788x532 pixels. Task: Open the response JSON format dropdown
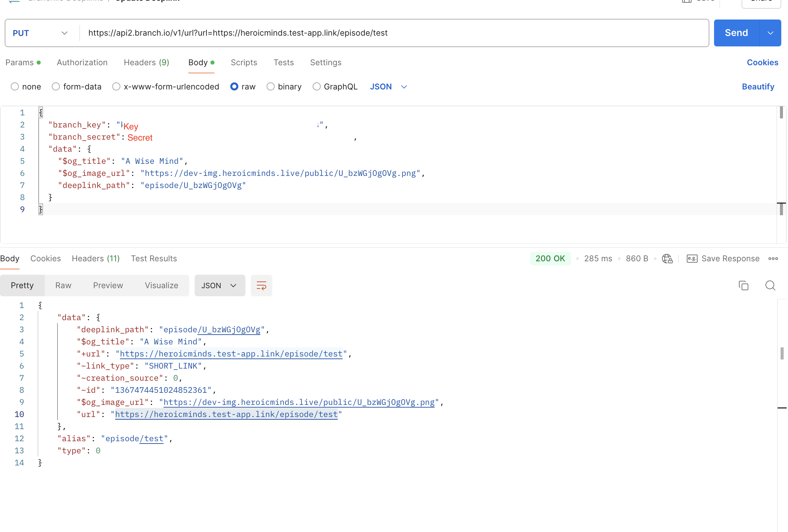(x=220, y=286)
